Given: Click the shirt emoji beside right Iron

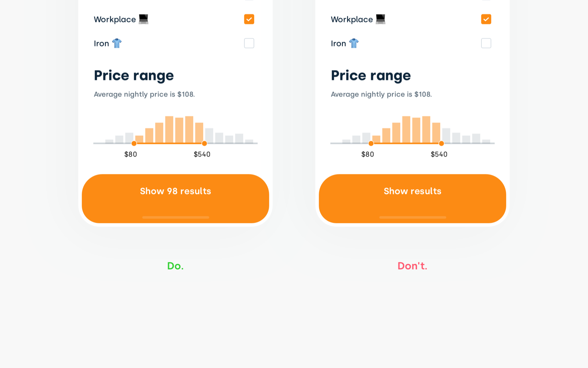Looking at the screenshot, I should 354,43.
